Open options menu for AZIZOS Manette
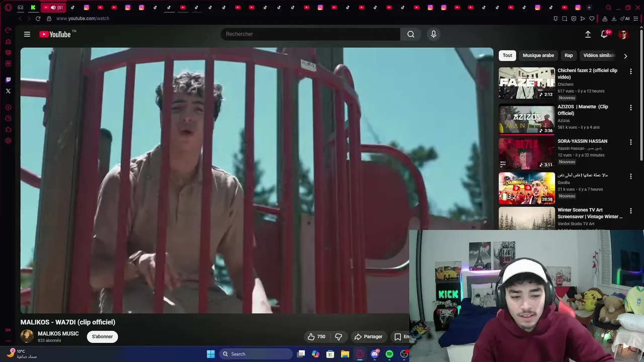644x362 pixels. coord(630,108)
